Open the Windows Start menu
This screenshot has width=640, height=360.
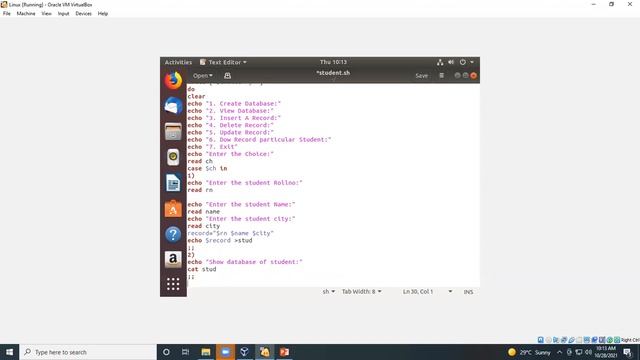[9, 352]
